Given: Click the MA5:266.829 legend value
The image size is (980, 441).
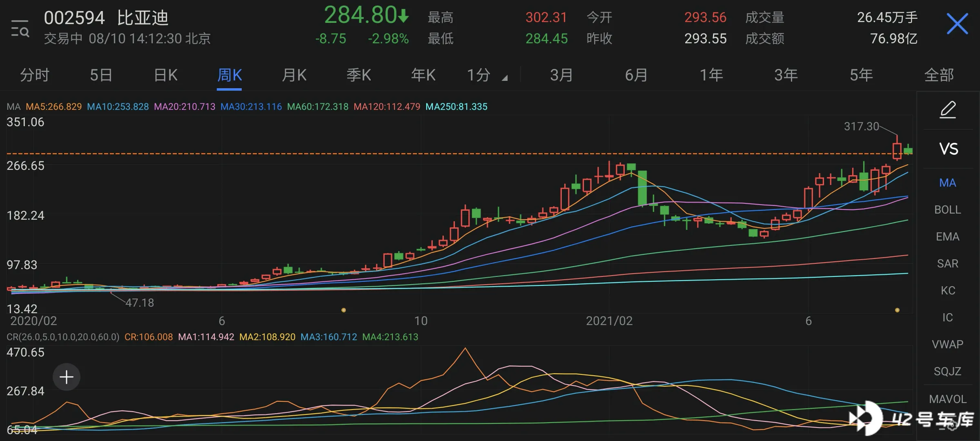Looking at the screenshot, I should tap(54, 107).
